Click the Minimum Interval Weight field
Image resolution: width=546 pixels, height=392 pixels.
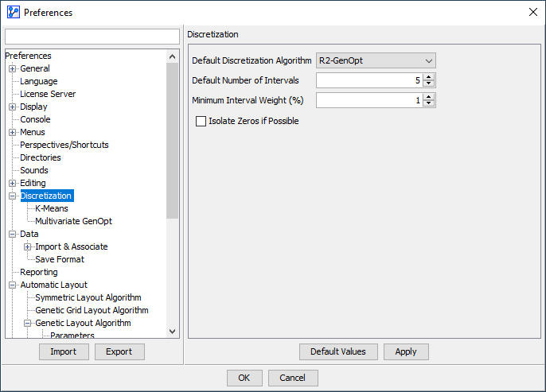point(369,100)
